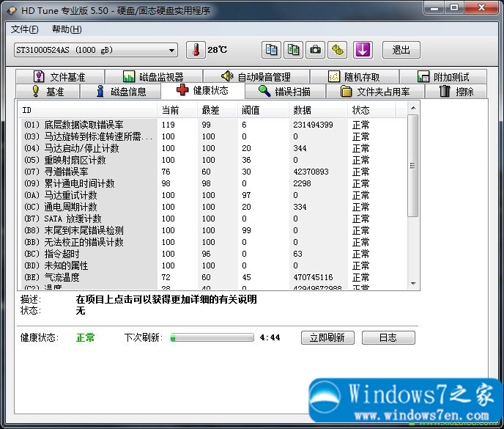Click the 阈值 column header
This screenshot has height=429, width=504.
click(x=250, y=110)
